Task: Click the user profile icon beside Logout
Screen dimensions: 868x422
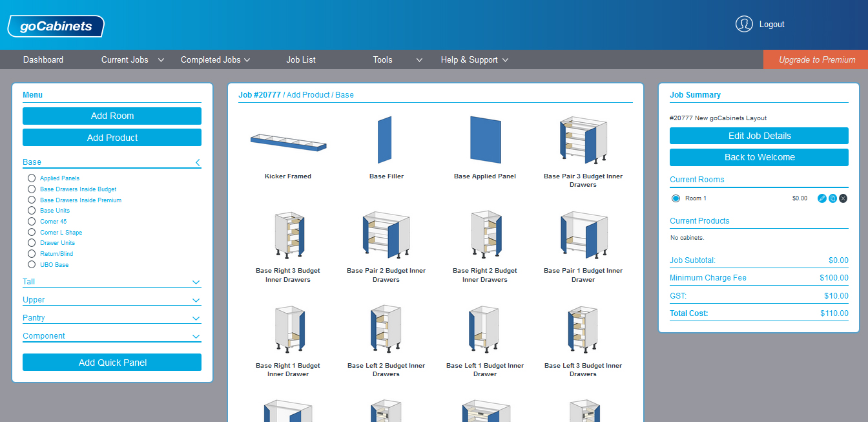Action: coord(743,23)
